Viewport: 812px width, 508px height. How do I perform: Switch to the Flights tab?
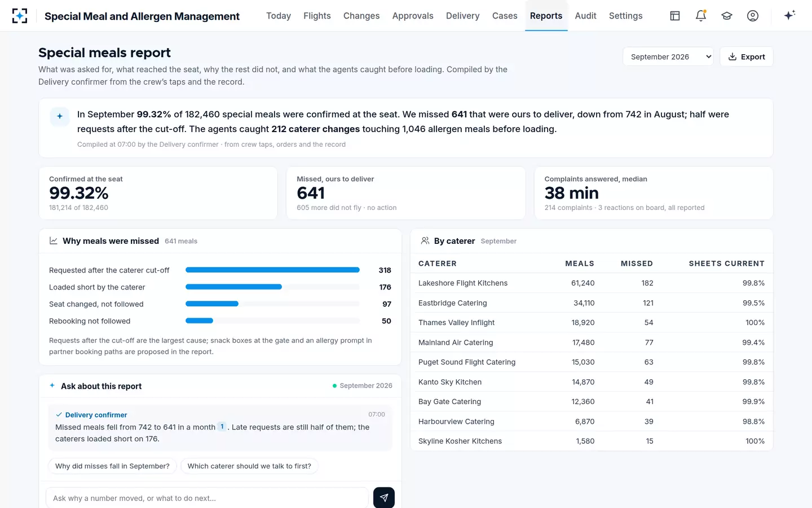click(x=317, y=16)
